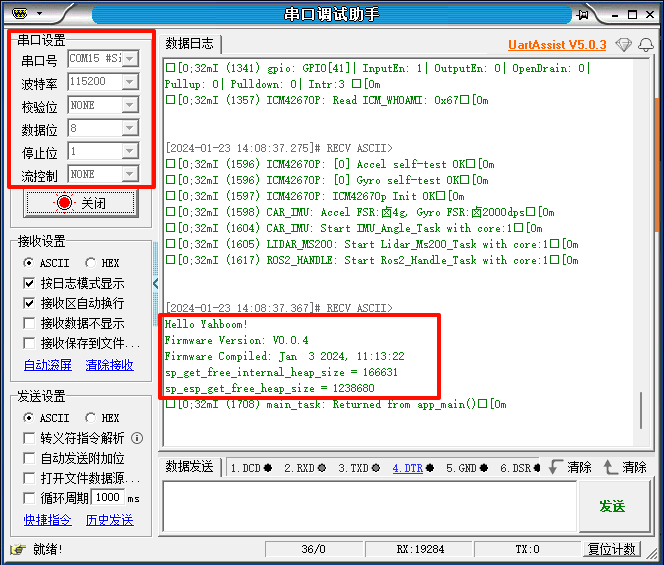Click the diamond icon beside UartAssist version
The height and width of the screenshot is (565, 664).
(624, 45)
